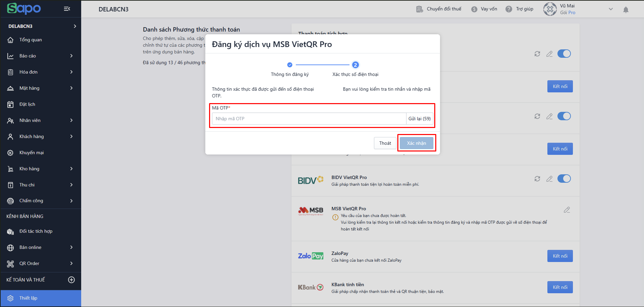Open the QR Order menu item

(41, 263)
